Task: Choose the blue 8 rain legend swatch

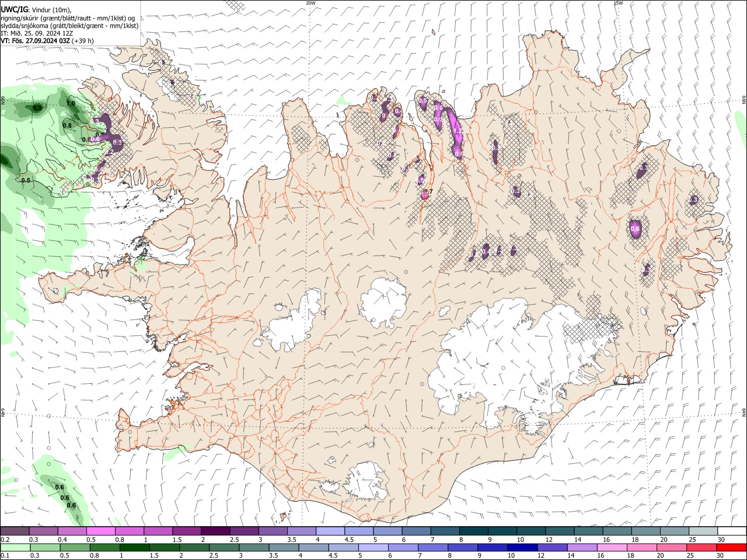Action: (462, 547)
